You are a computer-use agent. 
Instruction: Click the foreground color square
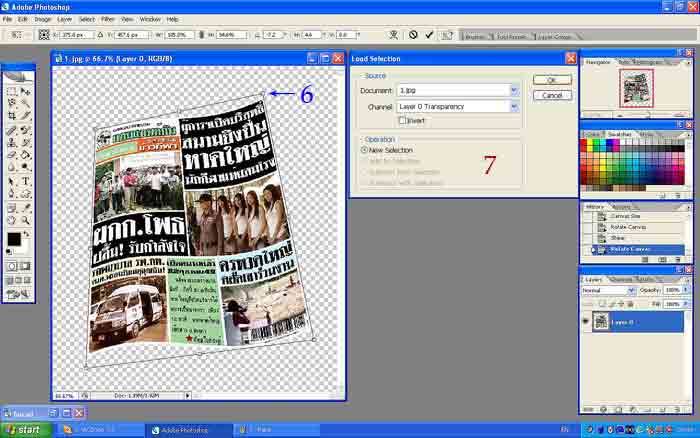(14, 240)
